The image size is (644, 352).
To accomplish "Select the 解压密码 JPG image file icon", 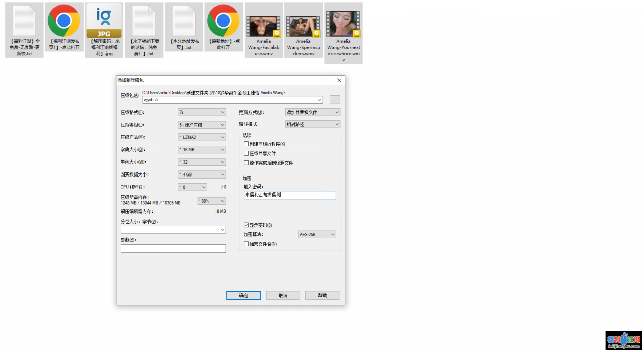I will coord(104,21).
